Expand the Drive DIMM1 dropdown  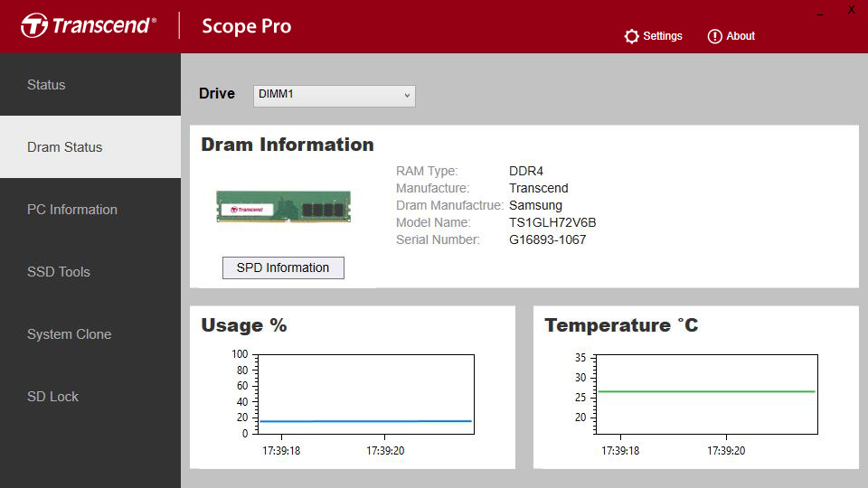tap(335, 95)
